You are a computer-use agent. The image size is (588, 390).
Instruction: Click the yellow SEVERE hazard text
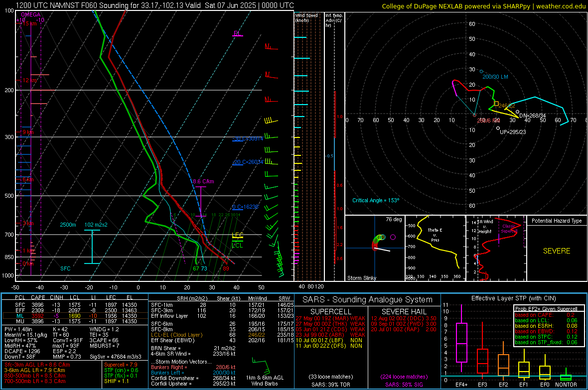click(557, 251)
